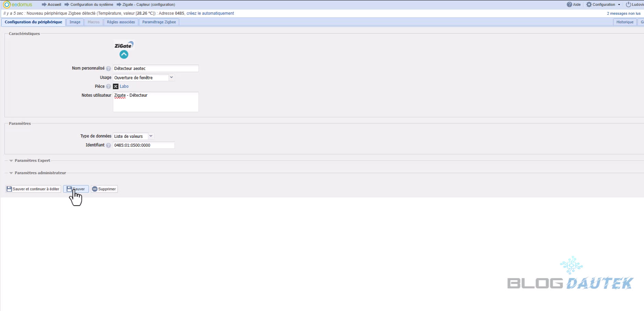644x311 pixels.
Task: Click help icon next to Pièce
Action: coord(108,86)
